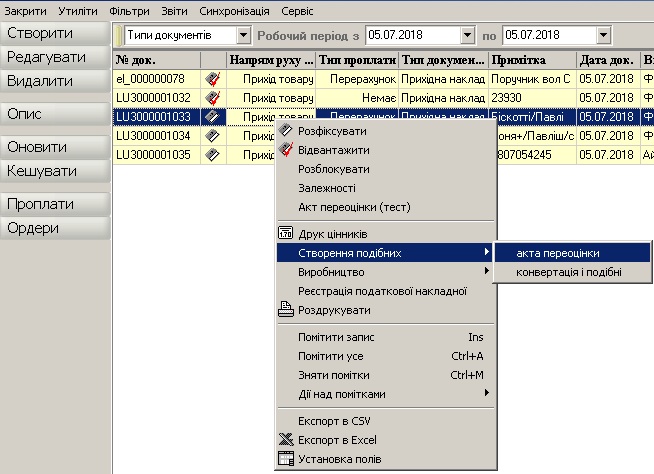Image resolution: width=654 pixels, height=474 pixels.
Task: Open the Типи документів dropdown
Action: pos(244,36)
